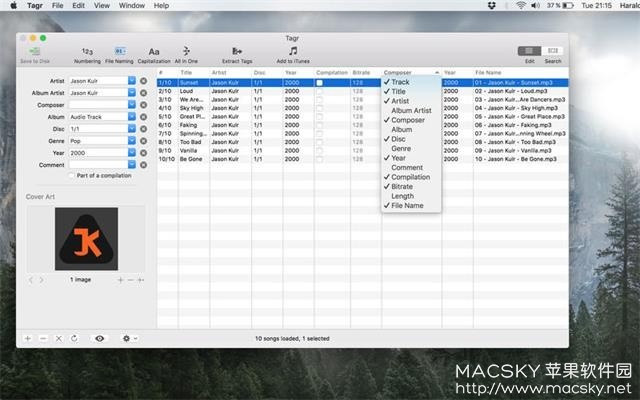Expand the Album Artist field dropdown
640x400 pixels.
132,93
